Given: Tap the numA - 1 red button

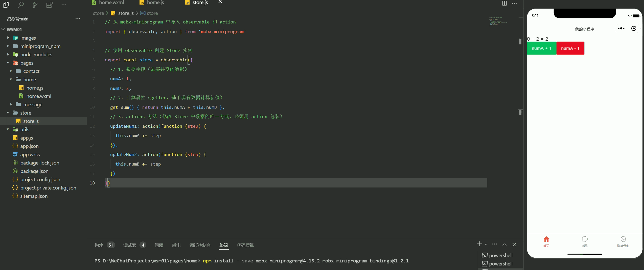Looking at the screenshot, I should coord(570,48).
